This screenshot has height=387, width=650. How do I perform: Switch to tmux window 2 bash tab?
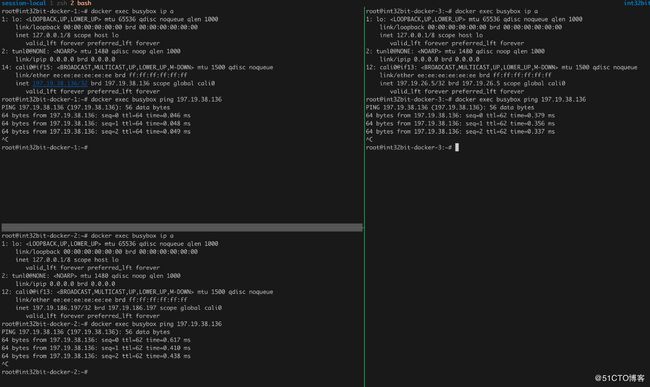80,3
